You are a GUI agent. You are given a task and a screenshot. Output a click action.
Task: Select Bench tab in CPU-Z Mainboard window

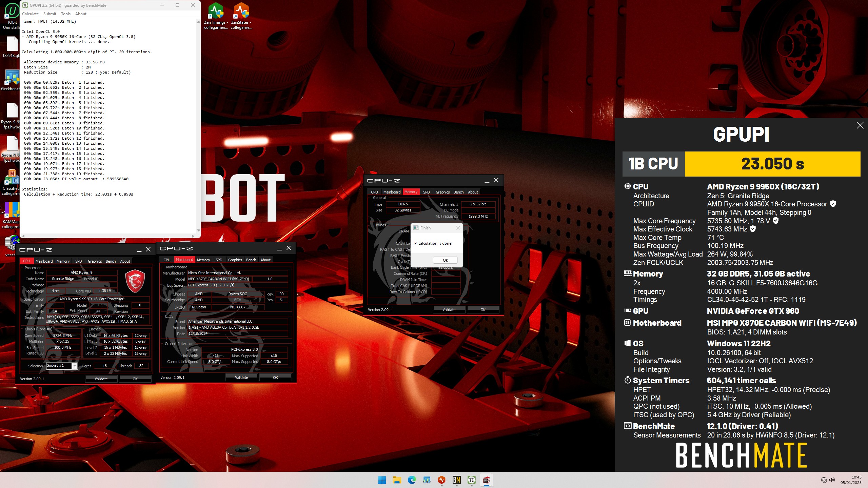251,260
